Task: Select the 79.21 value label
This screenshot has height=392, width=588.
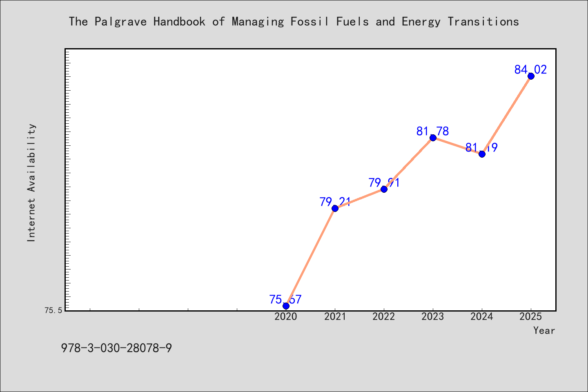Action: [335, 202]
